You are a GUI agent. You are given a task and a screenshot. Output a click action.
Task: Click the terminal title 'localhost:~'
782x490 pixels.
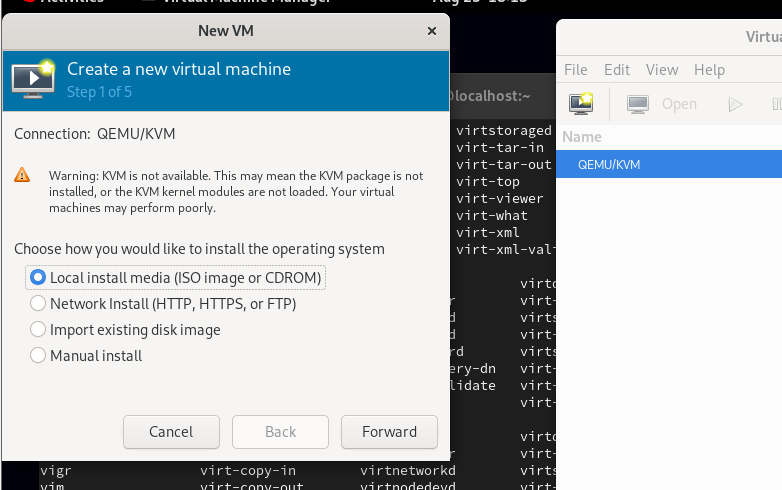[x=490, y=96]
